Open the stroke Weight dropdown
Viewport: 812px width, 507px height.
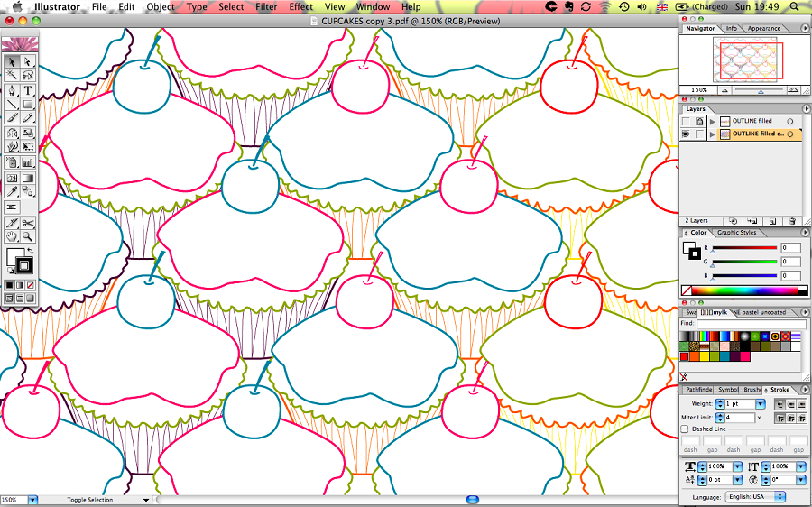point(760,404)
